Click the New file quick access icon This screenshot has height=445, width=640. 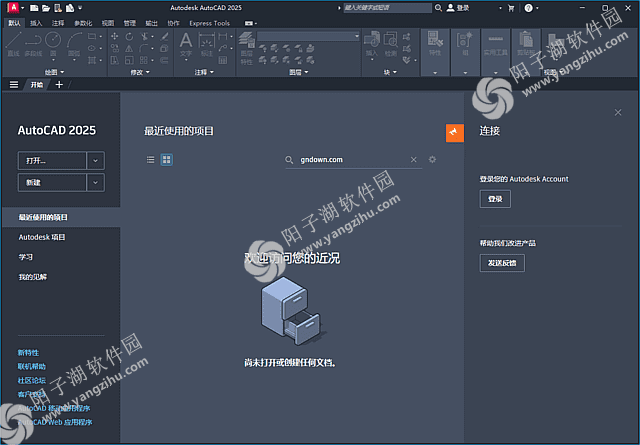click(x=34, y=8)
